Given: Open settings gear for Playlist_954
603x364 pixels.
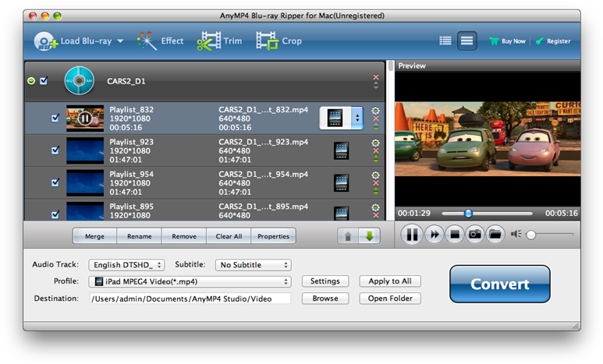Looking at the screenshot, I should pyautogui.click(x=376, y=175).
